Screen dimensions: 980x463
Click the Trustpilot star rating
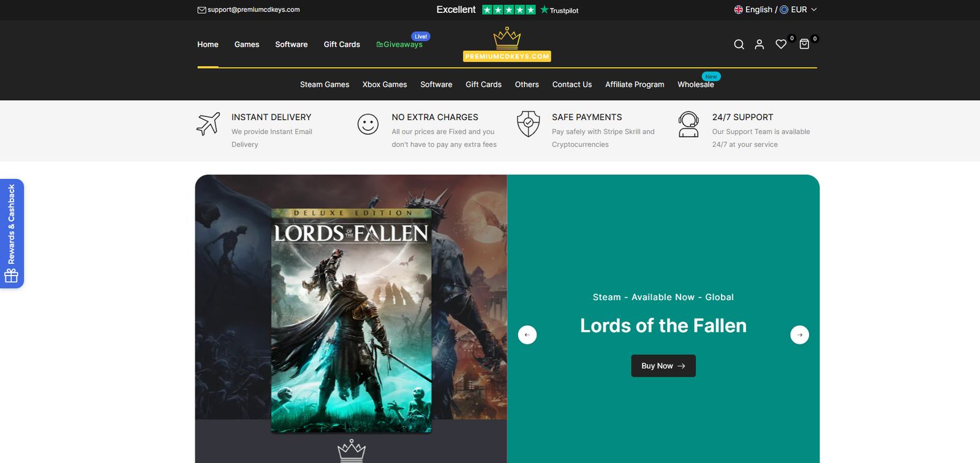point(509,10)
